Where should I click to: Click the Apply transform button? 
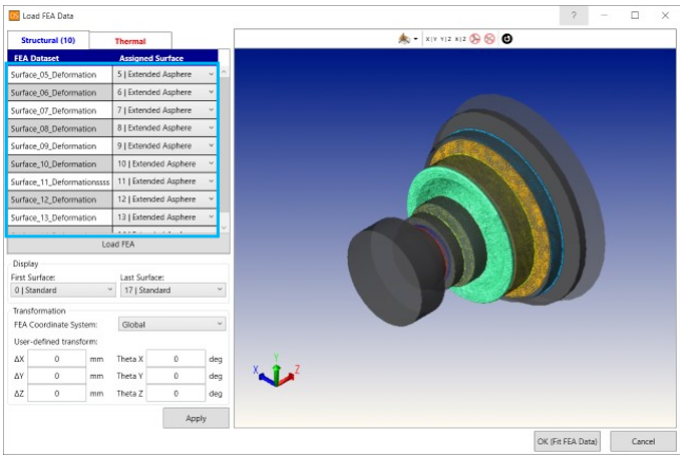[196, 418]
